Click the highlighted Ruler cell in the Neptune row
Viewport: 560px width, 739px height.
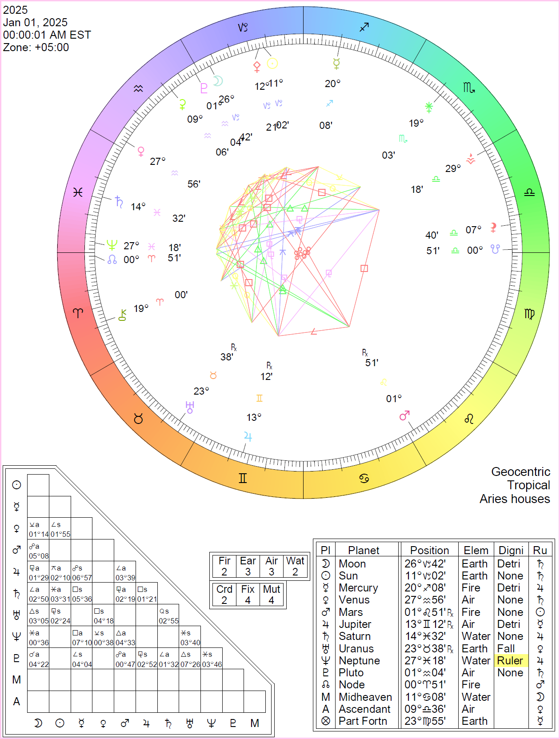tap(510, 660)
